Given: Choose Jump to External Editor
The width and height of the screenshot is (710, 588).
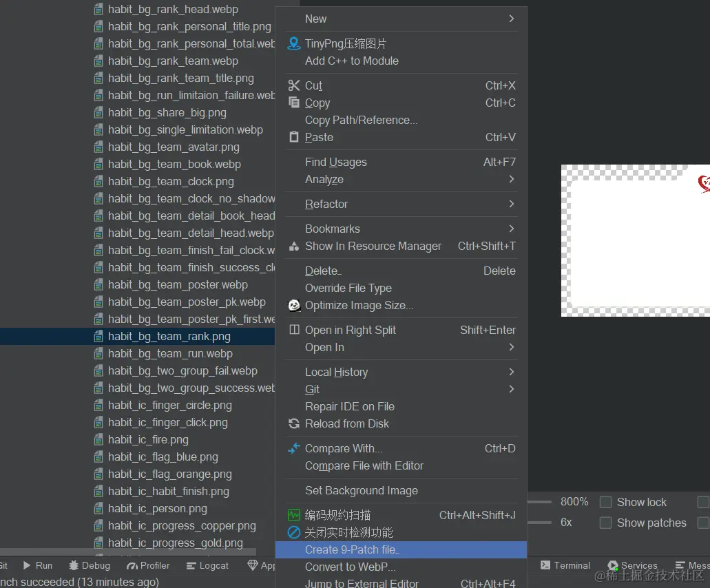Looking at the screenshot, I should pyautogui.click(x=401, y=582).
